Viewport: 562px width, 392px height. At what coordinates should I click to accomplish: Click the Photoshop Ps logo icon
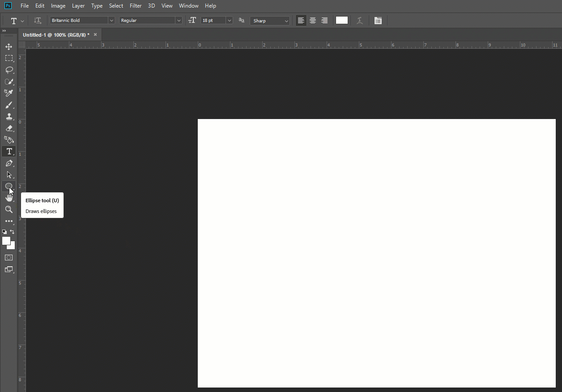(x=8, y=6)
